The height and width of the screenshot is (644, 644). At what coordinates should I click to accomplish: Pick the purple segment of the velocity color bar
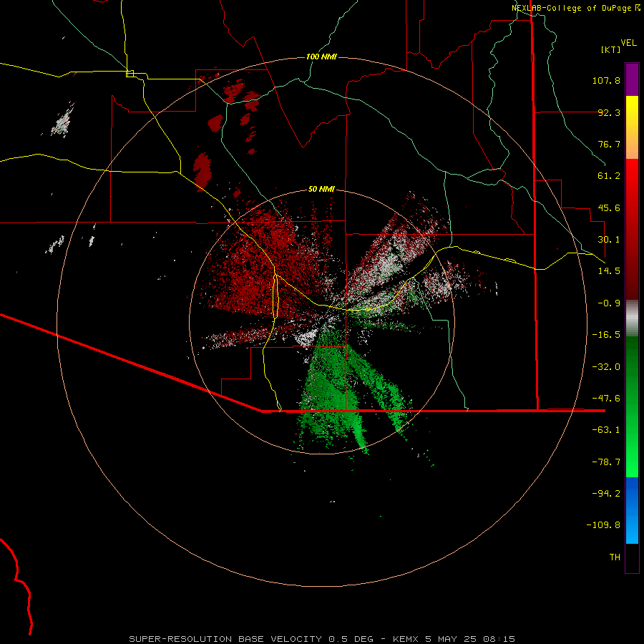(632, 79)
